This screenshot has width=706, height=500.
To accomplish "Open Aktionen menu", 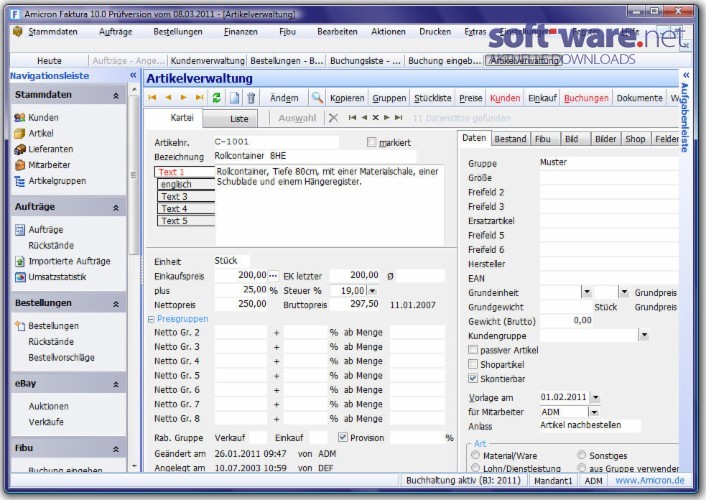I will click(x=388, y=32).
